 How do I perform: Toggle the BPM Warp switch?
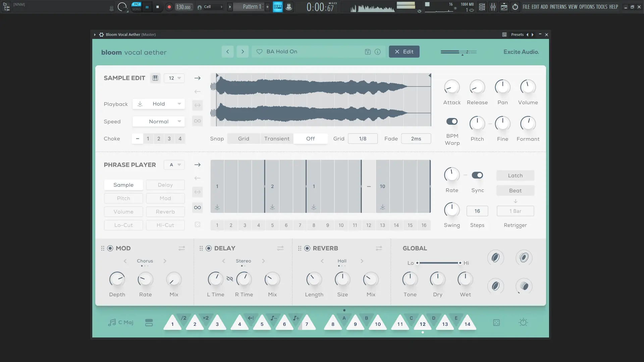[x=452, y=121]
